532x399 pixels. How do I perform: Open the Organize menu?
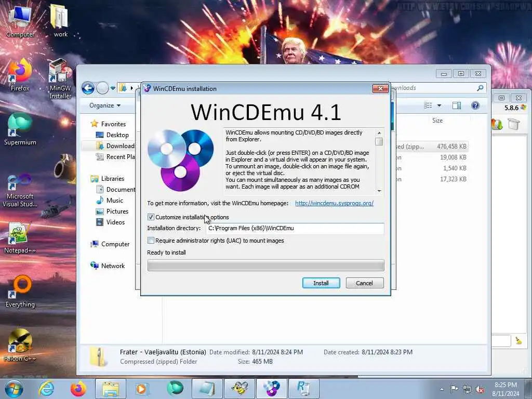(105, 105)
